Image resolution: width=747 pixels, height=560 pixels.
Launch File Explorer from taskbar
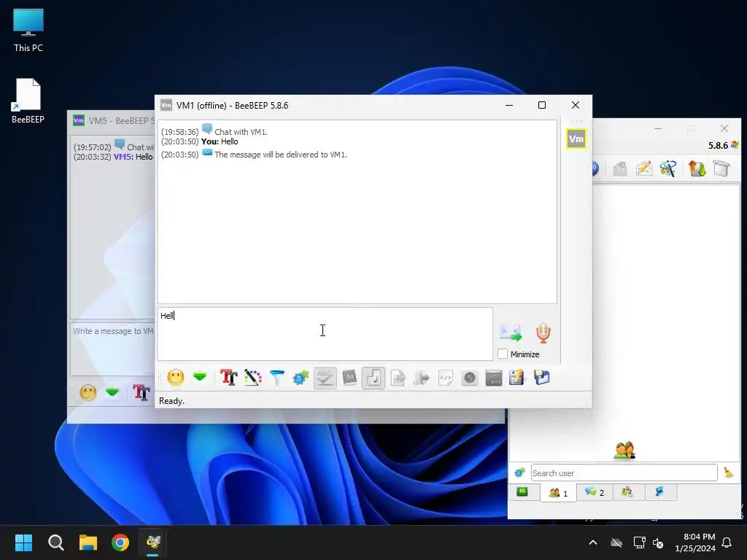[x=88, y=542]
